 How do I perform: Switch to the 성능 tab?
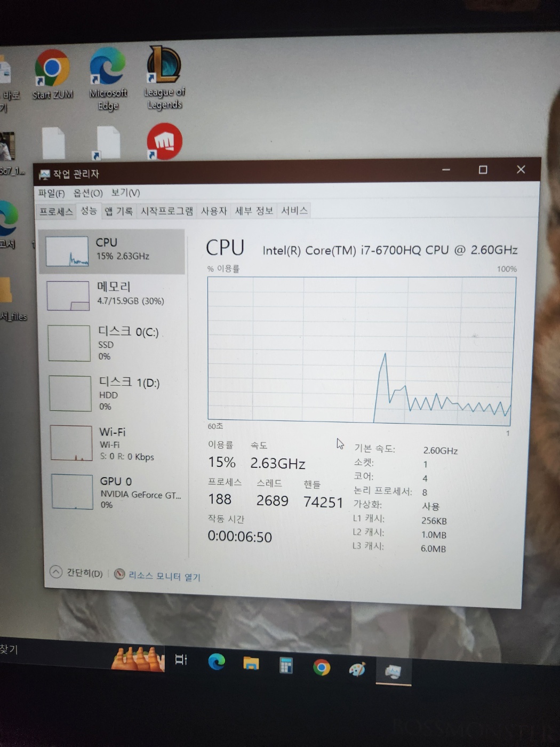point(89,211)
